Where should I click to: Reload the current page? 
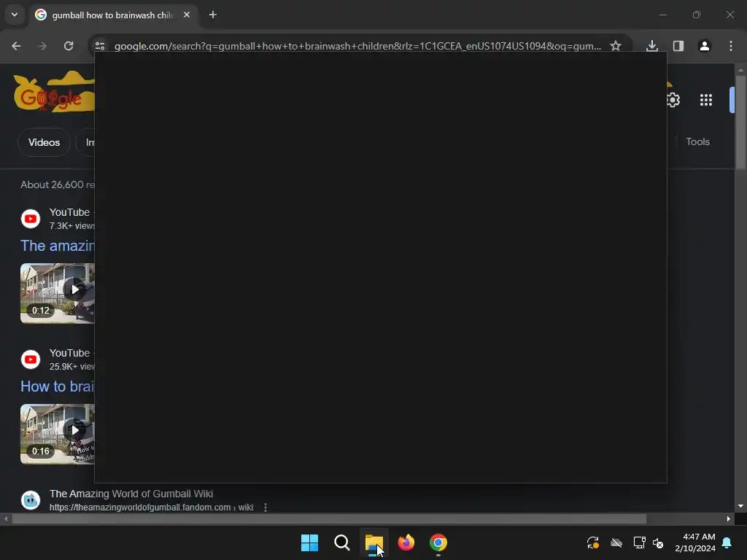tap(69, 46)
